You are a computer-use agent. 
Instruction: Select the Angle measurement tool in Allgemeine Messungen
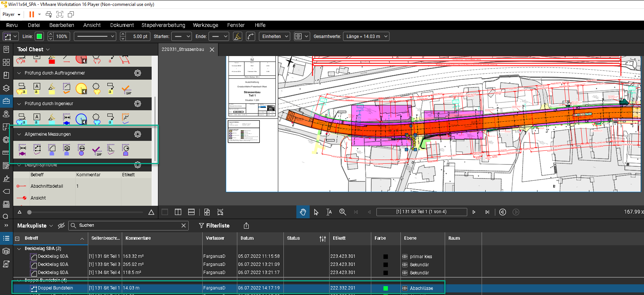click(111, 149)
